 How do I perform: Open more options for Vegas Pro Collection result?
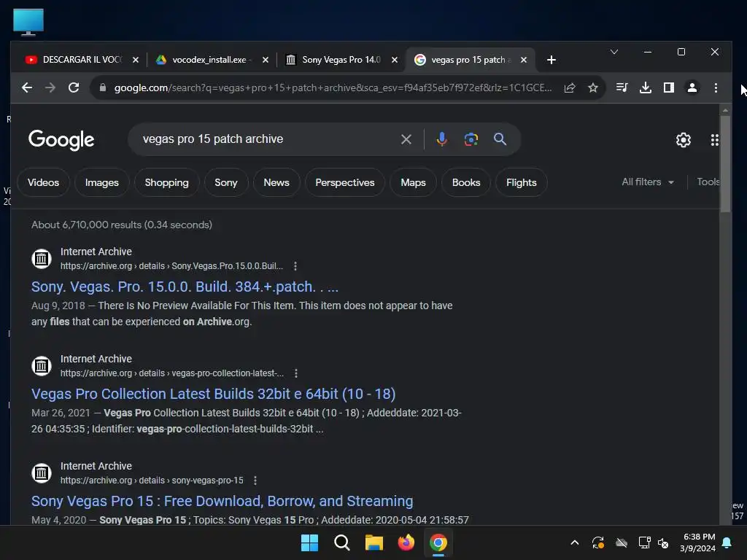[x=296, y=373]
